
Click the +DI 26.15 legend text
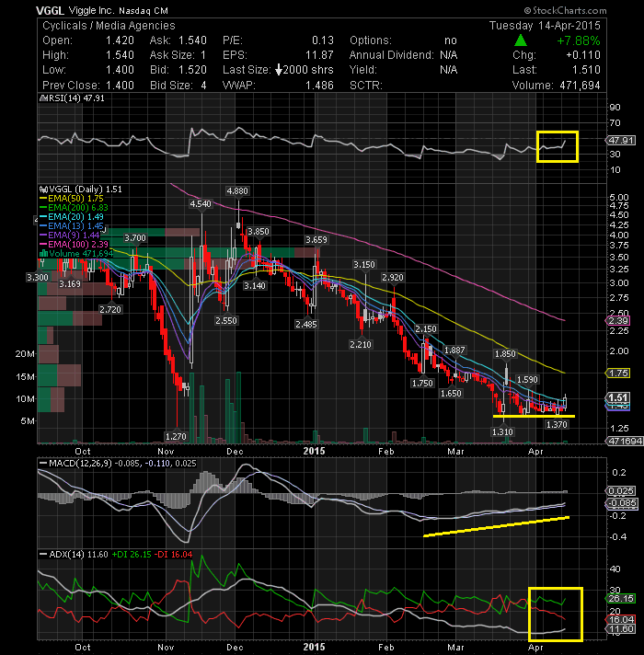pyautogui.click(x=132, y=555)
